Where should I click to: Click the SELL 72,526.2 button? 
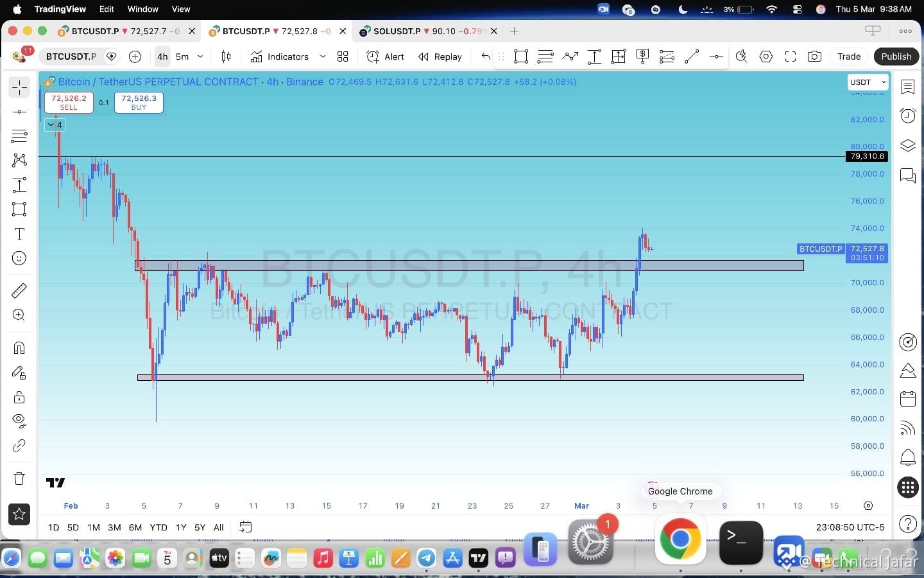click(x=69, y=102)
